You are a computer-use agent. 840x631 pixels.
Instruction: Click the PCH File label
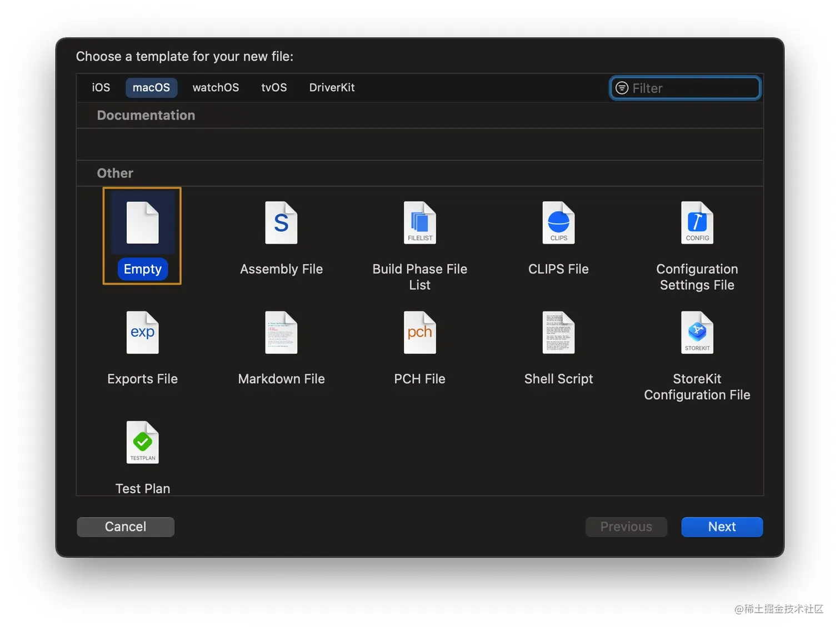[420, 379]
